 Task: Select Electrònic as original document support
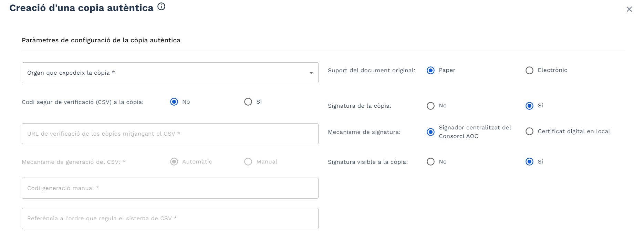(529, 71)
